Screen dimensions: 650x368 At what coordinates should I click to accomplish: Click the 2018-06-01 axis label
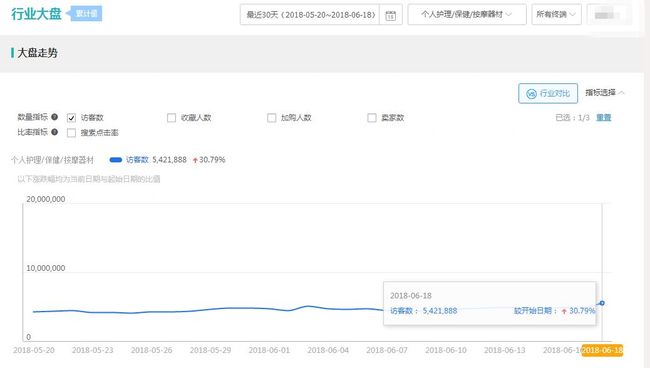tap(269, 350)
